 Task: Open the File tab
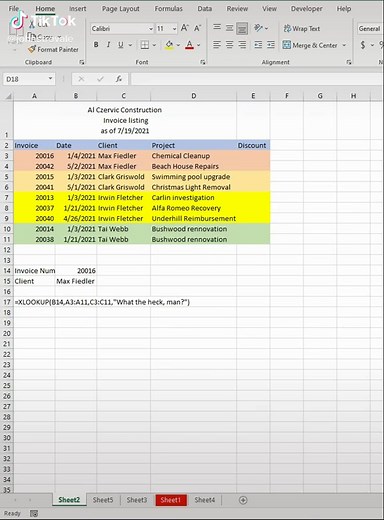coord(14,9)
